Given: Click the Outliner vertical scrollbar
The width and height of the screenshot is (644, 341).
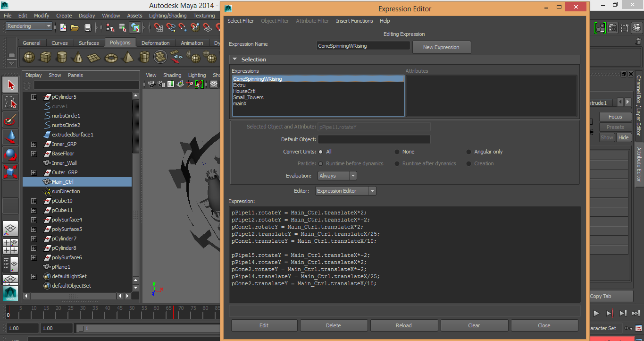Looking at the screenshot, I should [x=136, y=191].
